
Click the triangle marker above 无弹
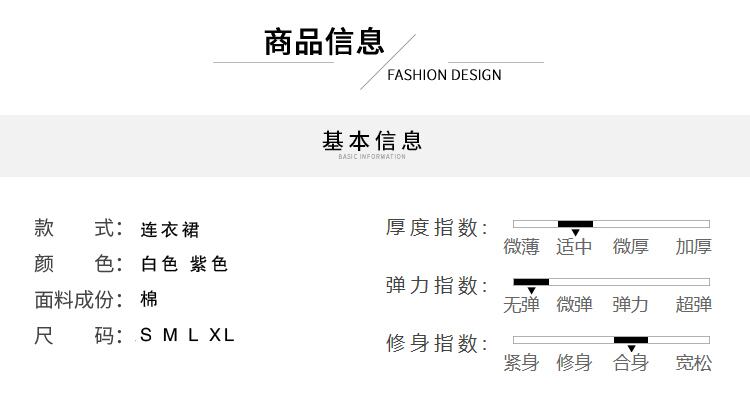coord(531,291)
